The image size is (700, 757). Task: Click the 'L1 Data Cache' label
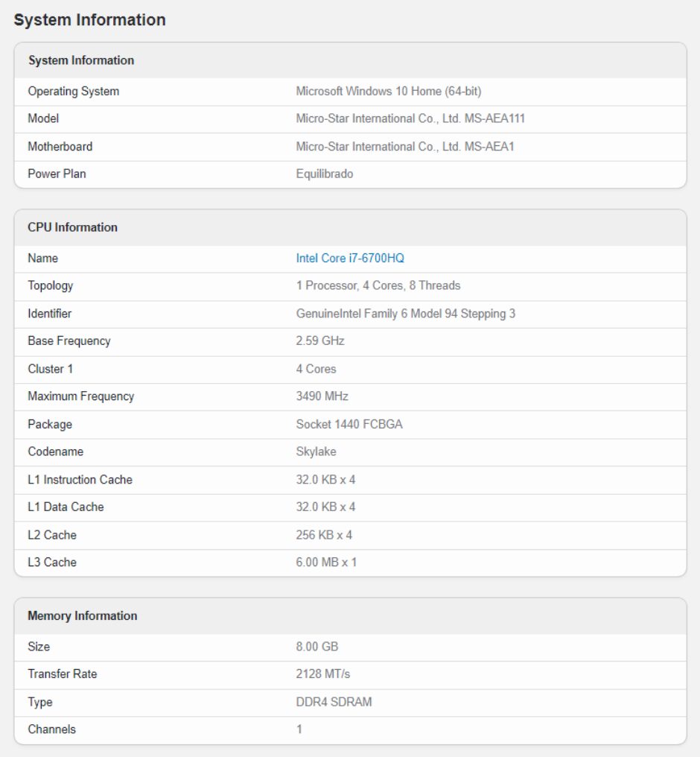point(66,507)
